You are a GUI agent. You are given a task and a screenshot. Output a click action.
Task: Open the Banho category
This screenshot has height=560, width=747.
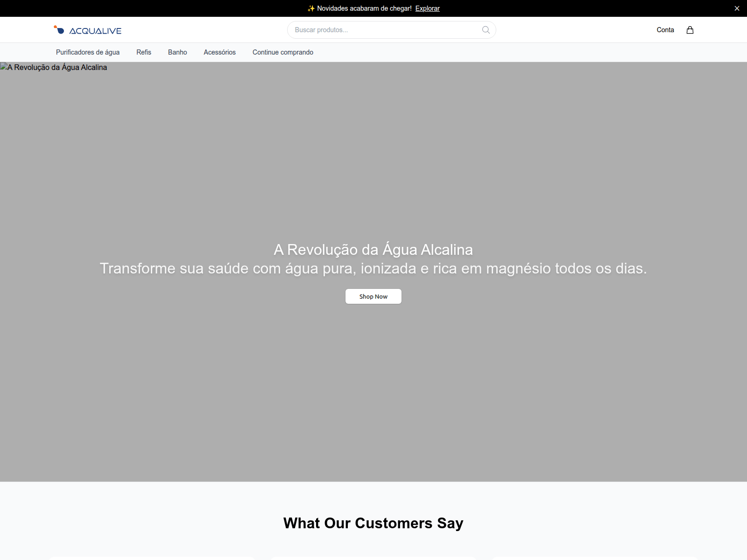coord(177,52)
